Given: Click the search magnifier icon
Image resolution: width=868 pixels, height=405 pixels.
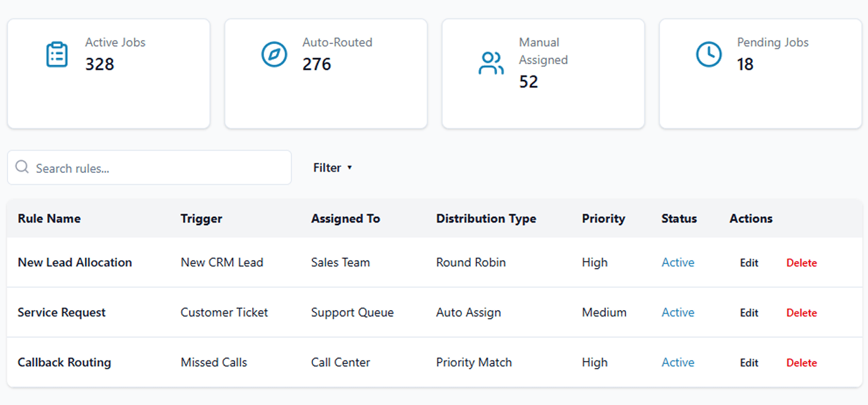Looking at the screenshot, I should coord(22,167).
